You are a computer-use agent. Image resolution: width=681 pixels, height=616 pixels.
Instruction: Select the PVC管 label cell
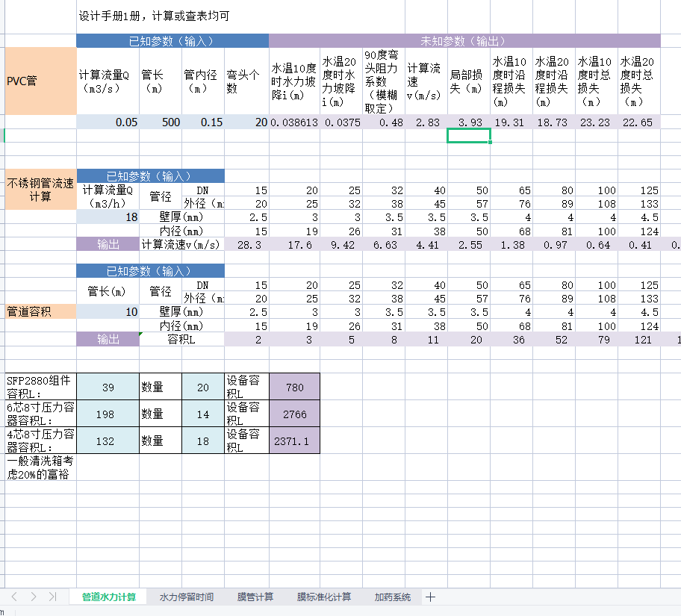[41, 81]
